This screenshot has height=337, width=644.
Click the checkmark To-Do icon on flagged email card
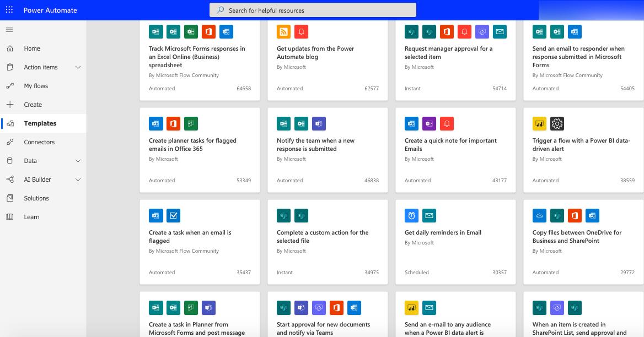[173, 216]
